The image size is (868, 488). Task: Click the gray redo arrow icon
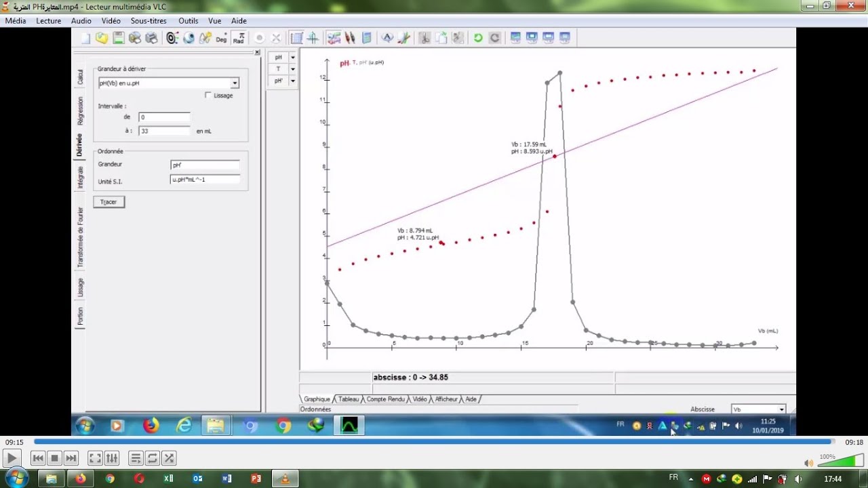(x=494, y=39)
